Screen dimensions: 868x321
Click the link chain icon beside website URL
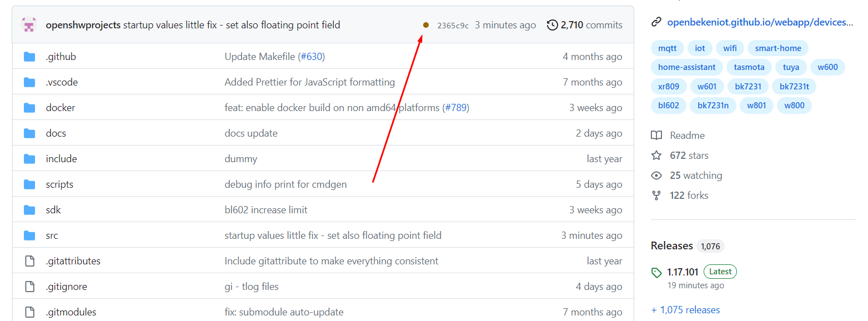656,22
